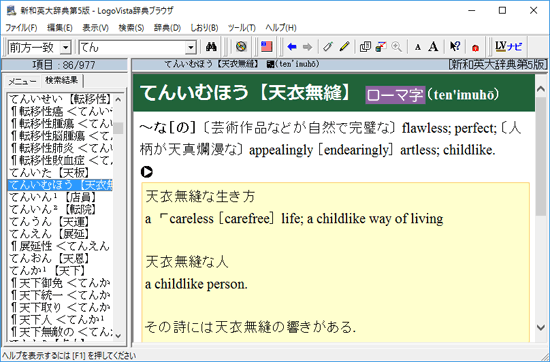
Task: Decrease font size with small A
Action: 417,47
